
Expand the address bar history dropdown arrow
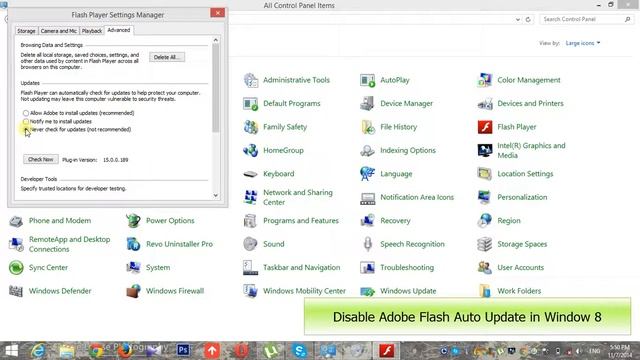coord(518,19)
